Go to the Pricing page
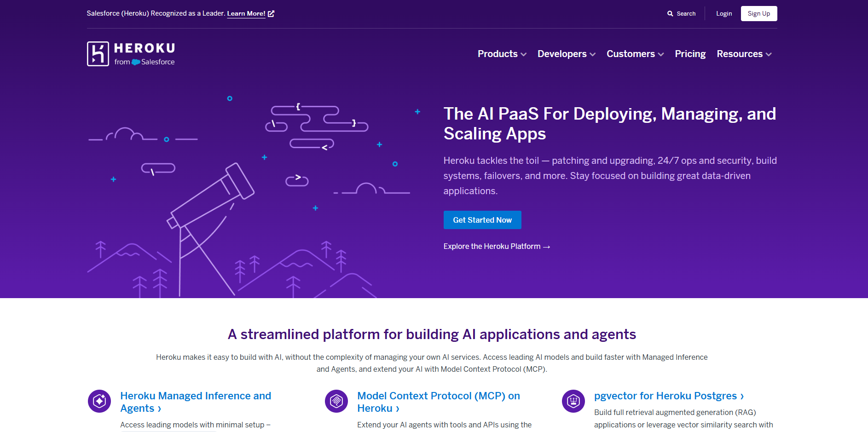The width and height of the screenshot is (868, 432). click(x=690, y=54)
